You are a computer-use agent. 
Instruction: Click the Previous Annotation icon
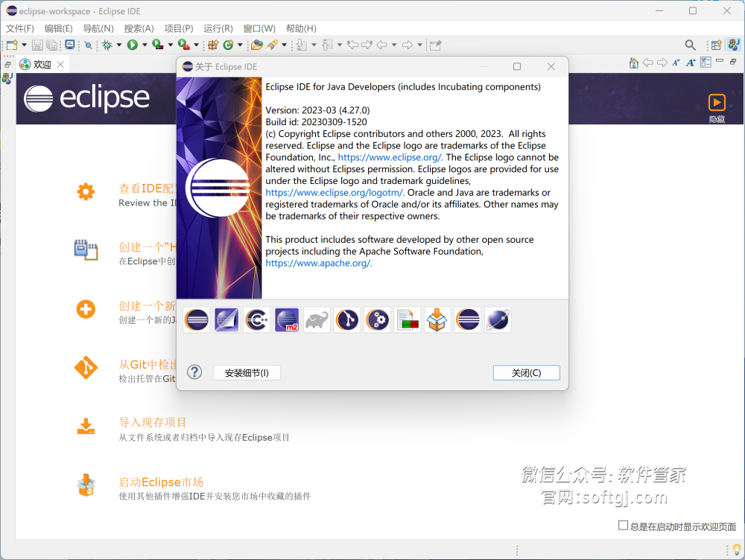tap(327, 45)
